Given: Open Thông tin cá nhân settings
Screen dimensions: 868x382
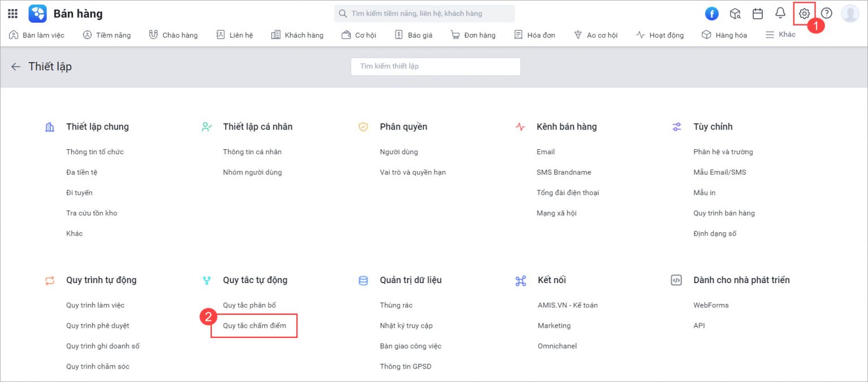Looking at the screenshot, I should click(252, 152).
